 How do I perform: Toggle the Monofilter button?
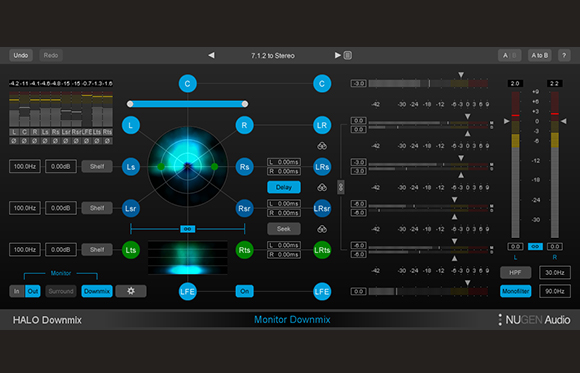pos(516,291)
